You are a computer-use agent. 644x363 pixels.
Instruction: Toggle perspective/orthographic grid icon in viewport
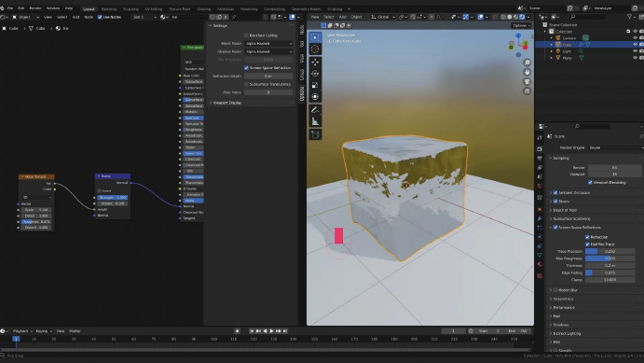527,91
